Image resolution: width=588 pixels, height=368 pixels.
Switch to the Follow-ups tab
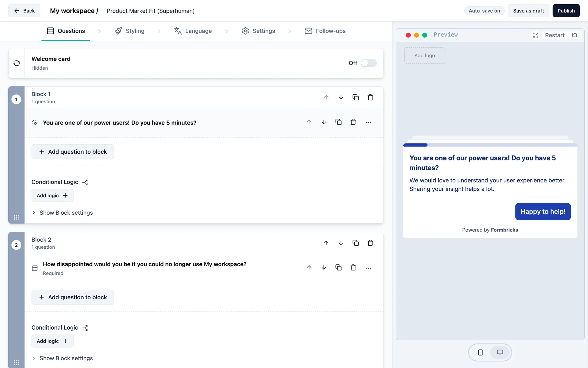coord(325,31)
